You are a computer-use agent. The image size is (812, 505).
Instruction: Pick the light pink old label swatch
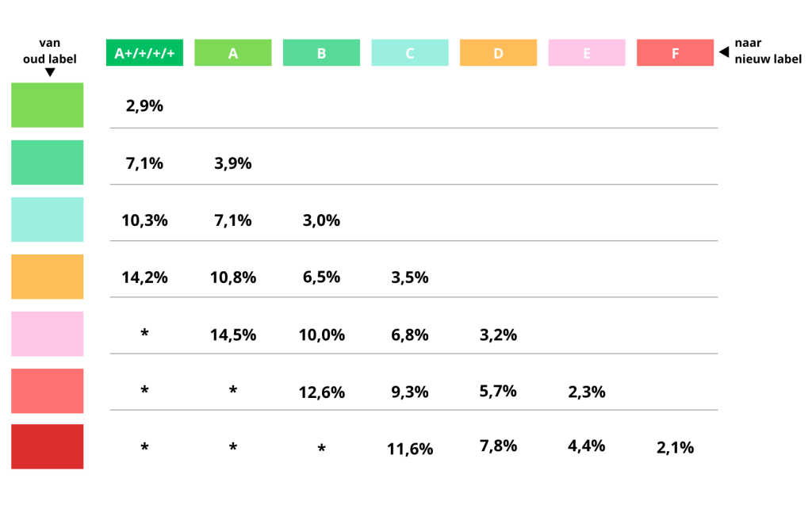pos(48,334)
